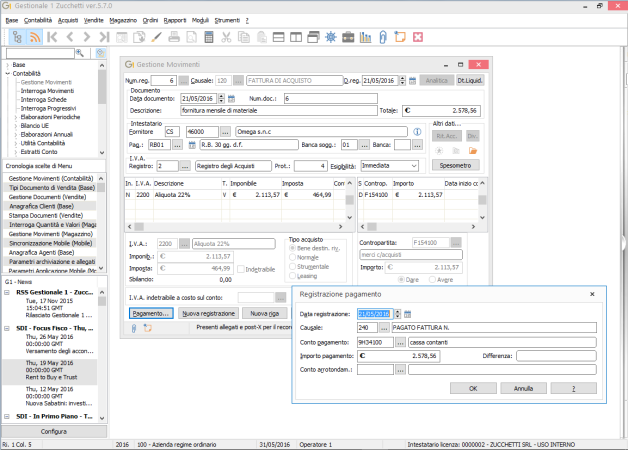Open the Magazzino menu

(123, 20)
